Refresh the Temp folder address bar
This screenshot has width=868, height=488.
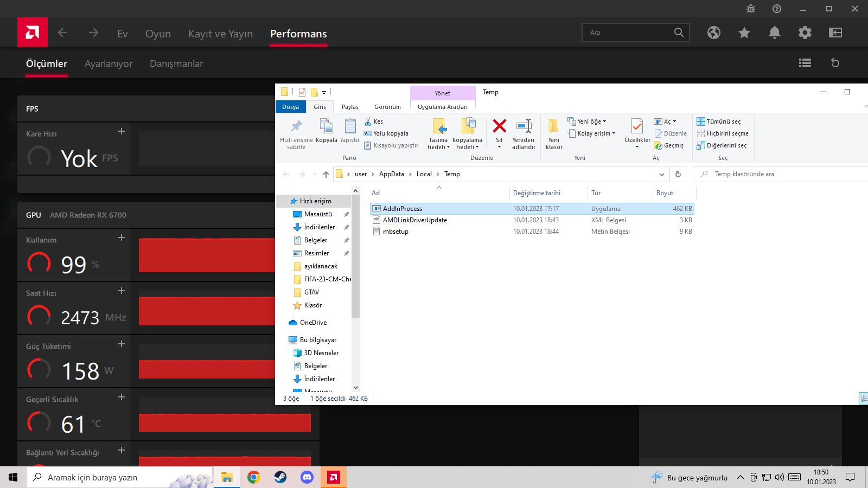[678, 174]
